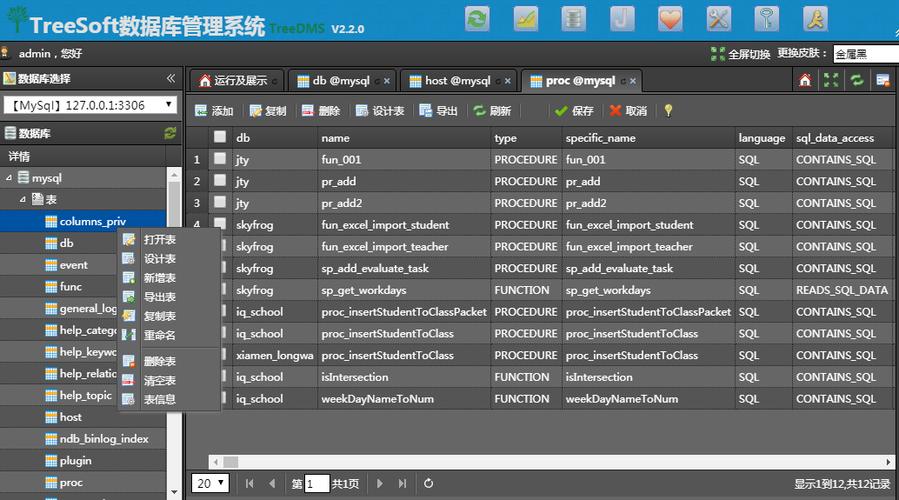Open the tools wrench icon in header
899x500 pixels.
[718, 19]
